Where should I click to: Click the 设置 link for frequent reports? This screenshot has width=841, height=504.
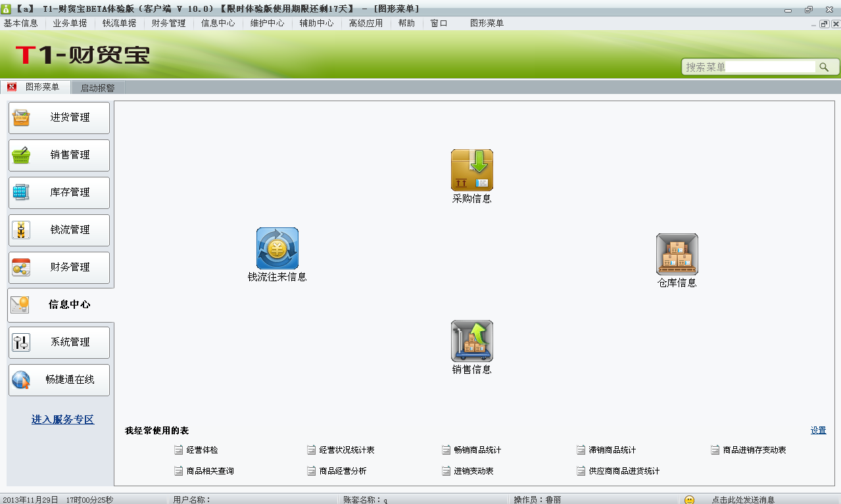(x=818, y=430)
